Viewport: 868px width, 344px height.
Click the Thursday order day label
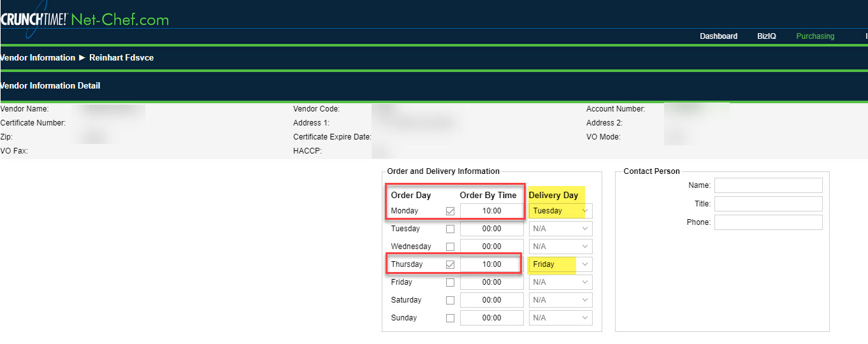[407, 264]
